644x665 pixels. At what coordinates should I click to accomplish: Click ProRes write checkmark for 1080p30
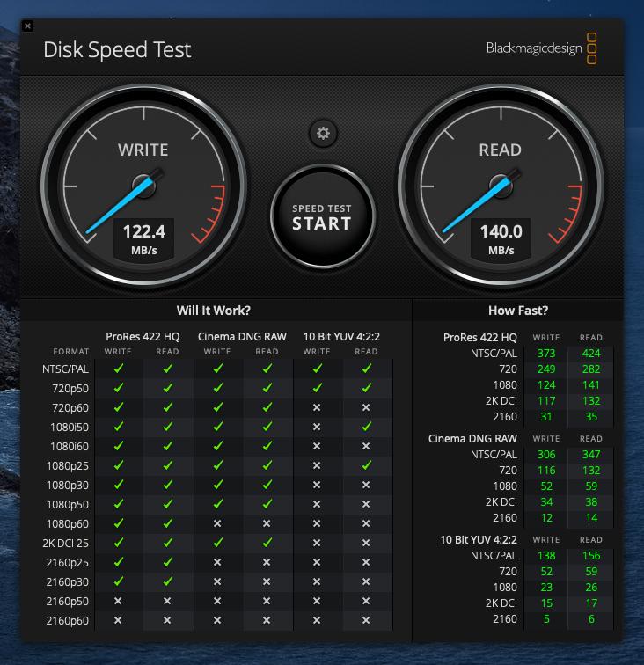119,485
